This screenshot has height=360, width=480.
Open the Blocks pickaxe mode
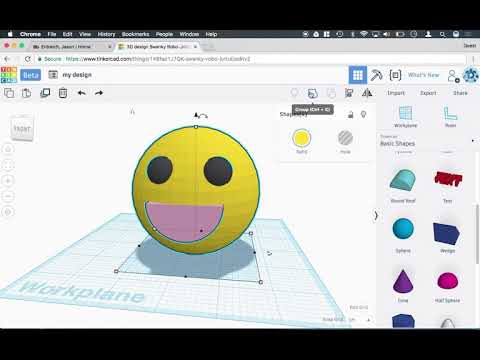376,75
